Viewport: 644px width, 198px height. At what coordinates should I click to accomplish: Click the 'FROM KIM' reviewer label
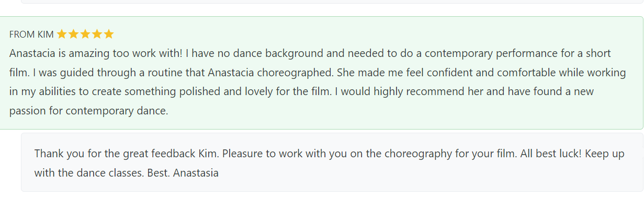pyautogui.click(x=31, y=34)
